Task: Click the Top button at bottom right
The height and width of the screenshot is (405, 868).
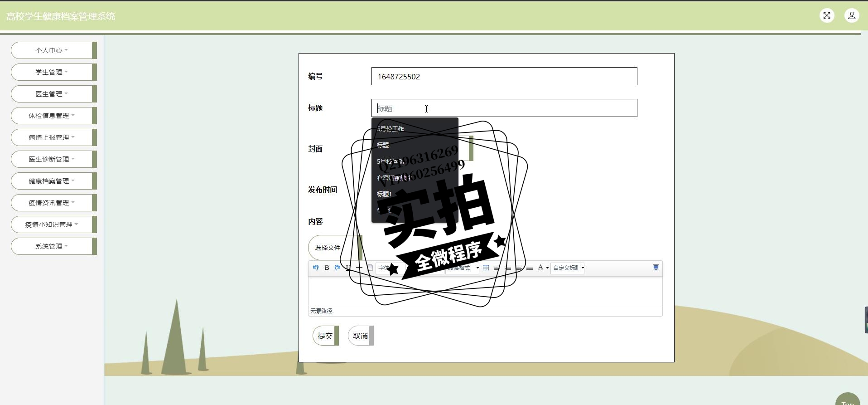Action: point(848,399)
